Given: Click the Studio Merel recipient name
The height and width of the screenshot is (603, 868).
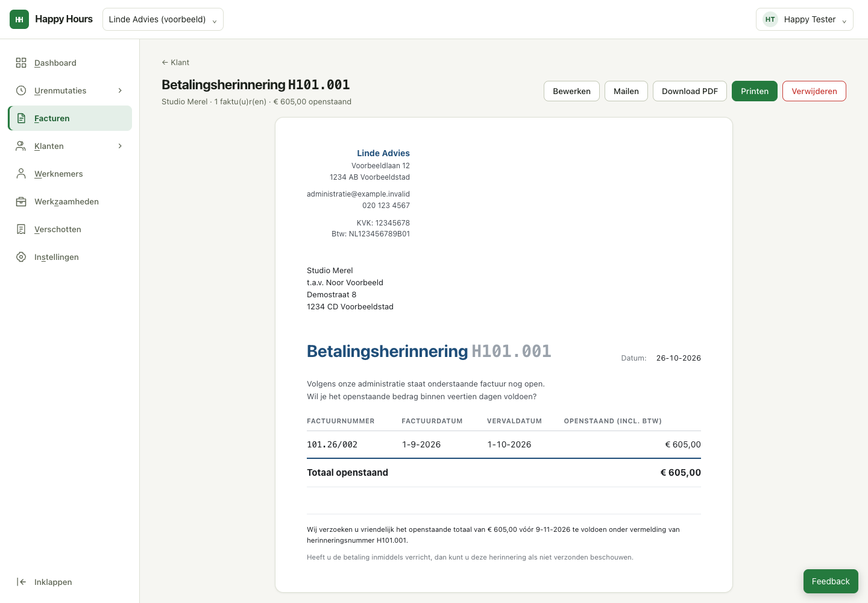Looking at the screenshot, I should click(x=330, y=271).
